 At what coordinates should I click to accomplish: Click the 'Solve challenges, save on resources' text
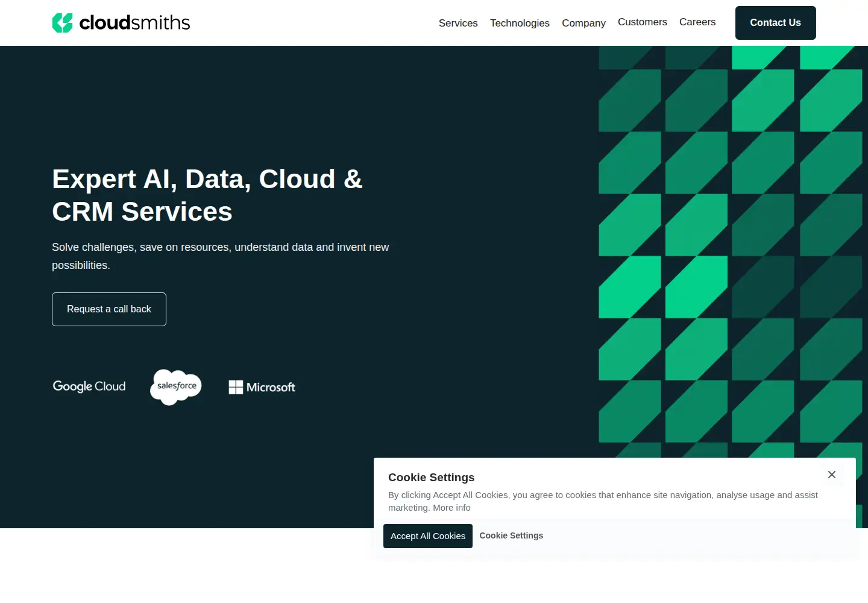[221, 256]
